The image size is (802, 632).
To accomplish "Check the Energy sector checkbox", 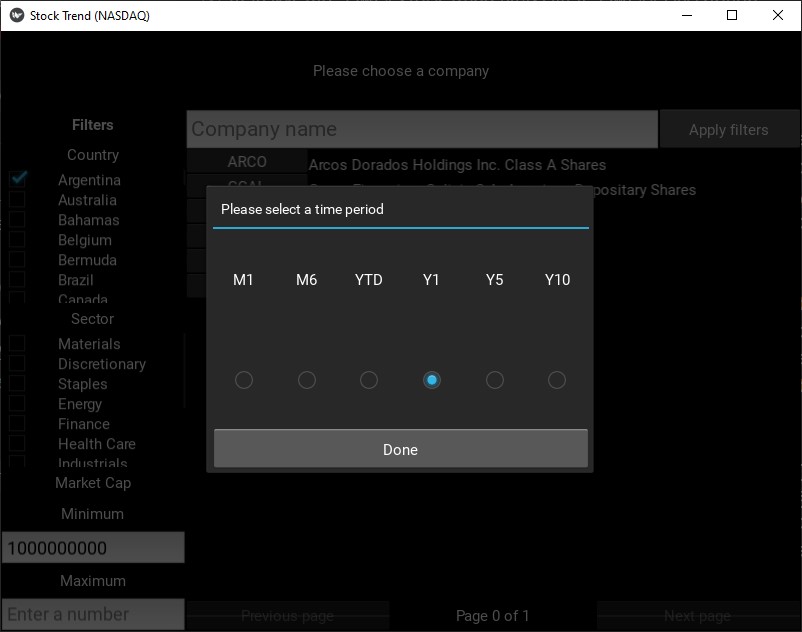I will [17, 403].
